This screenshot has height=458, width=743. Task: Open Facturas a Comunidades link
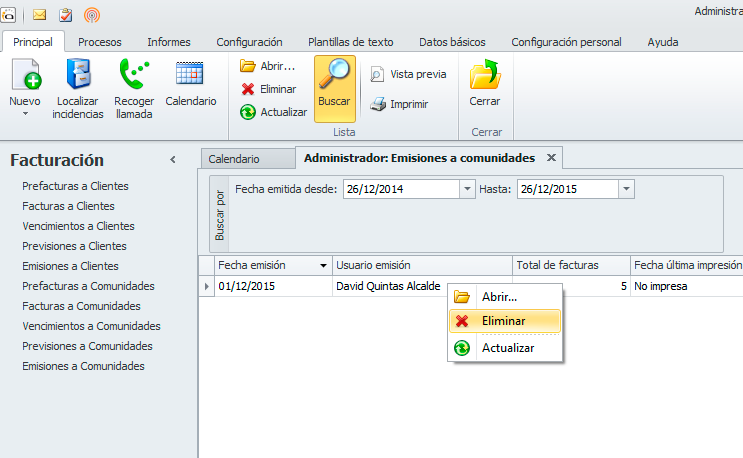(82, 306)
